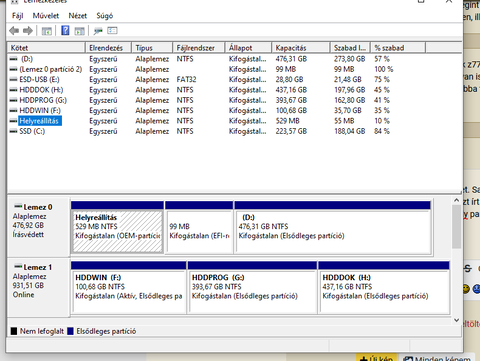
Task: Sort by the % szabad column header
Action: coord(398,48)
